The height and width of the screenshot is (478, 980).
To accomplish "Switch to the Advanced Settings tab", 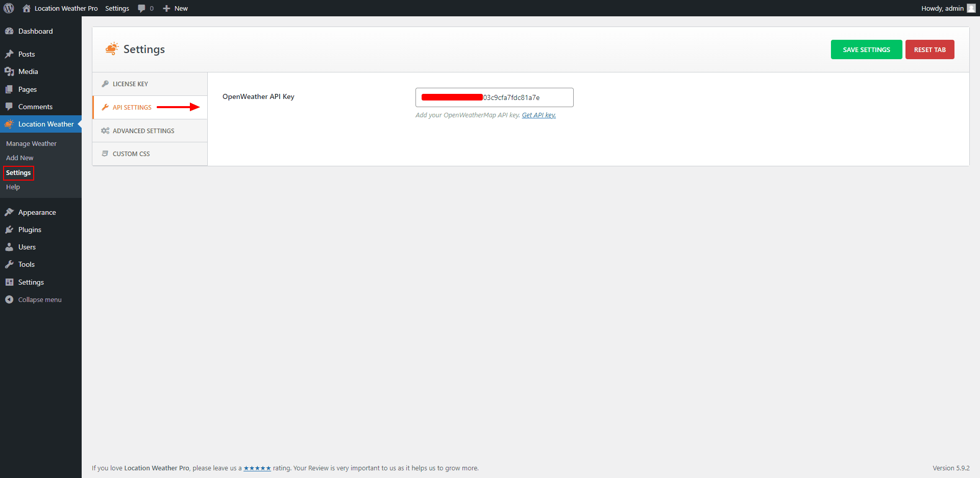I will (x=143, y=131).
